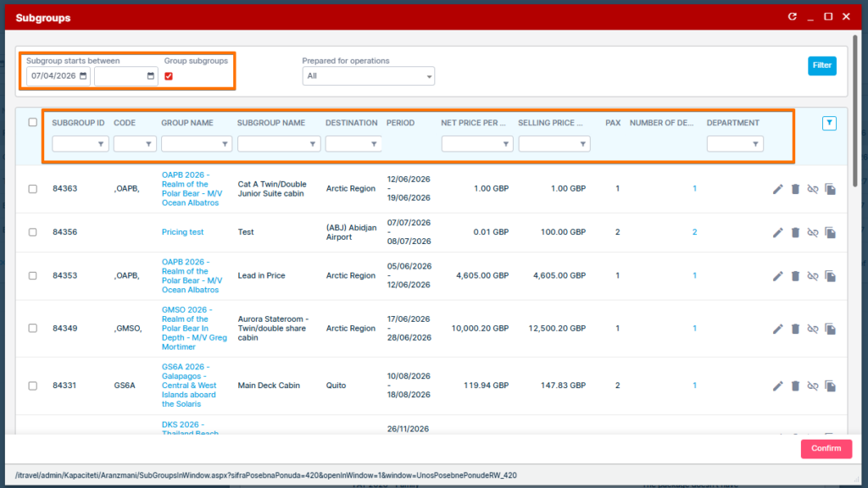Click the refresh icon in title bar
Screen dimensions: 868x488
[x=793, y=17]
